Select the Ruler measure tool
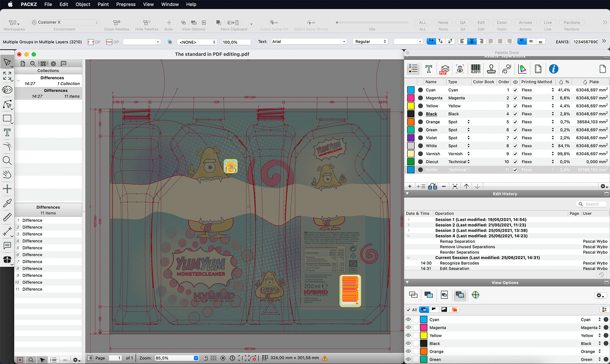Screen dimensions: 610x364 (x=7, y=217)
